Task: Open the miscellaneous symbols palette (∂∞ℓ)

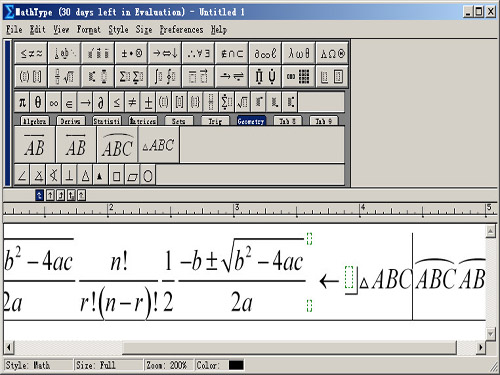Action: [x=265, y=53]
